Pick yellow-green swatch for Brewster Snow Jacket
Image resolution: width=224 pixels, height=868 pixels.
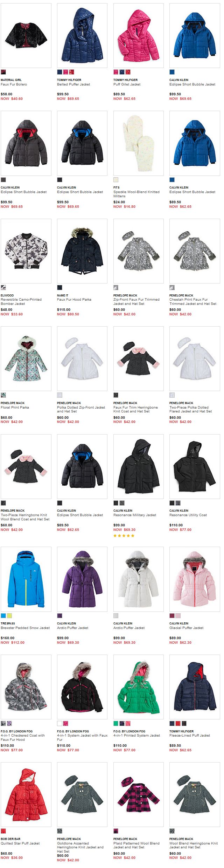pyautogui.click(x=9, y=616)
